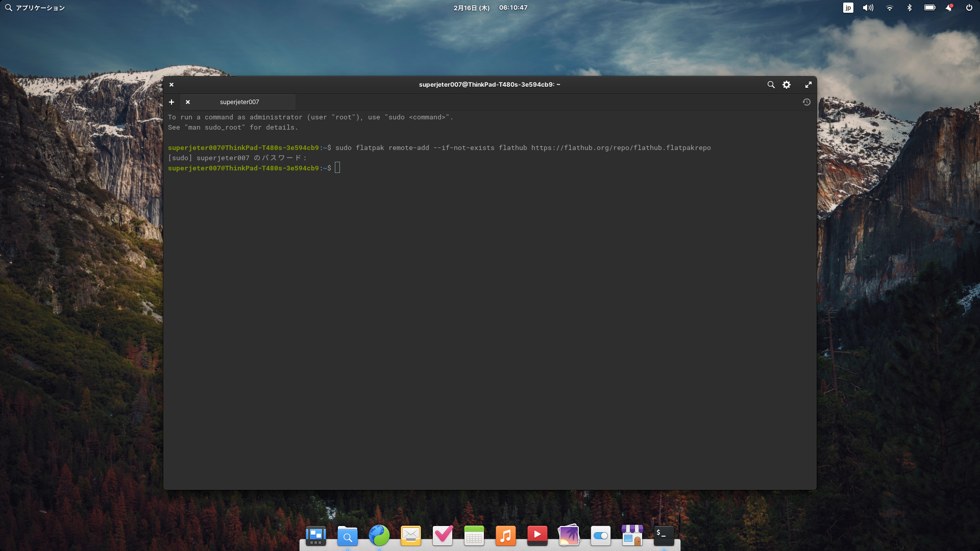Select the superjeter007 tab

(239, 102)
